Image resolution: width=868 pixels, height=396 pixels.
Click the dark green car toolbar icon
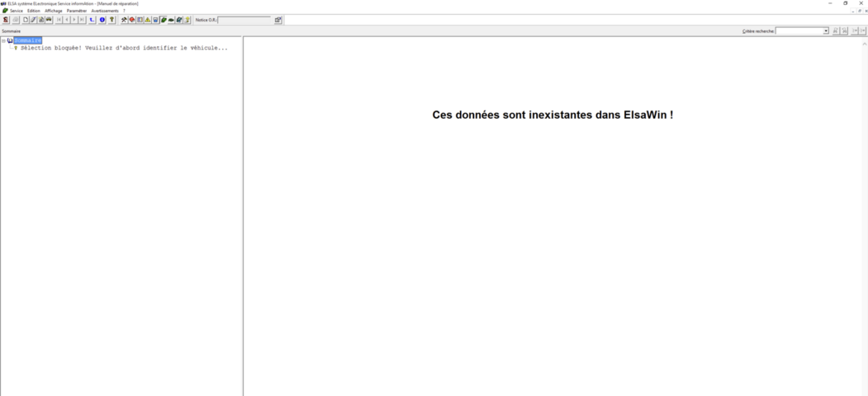pyautogui.click(x=171, y=20)
